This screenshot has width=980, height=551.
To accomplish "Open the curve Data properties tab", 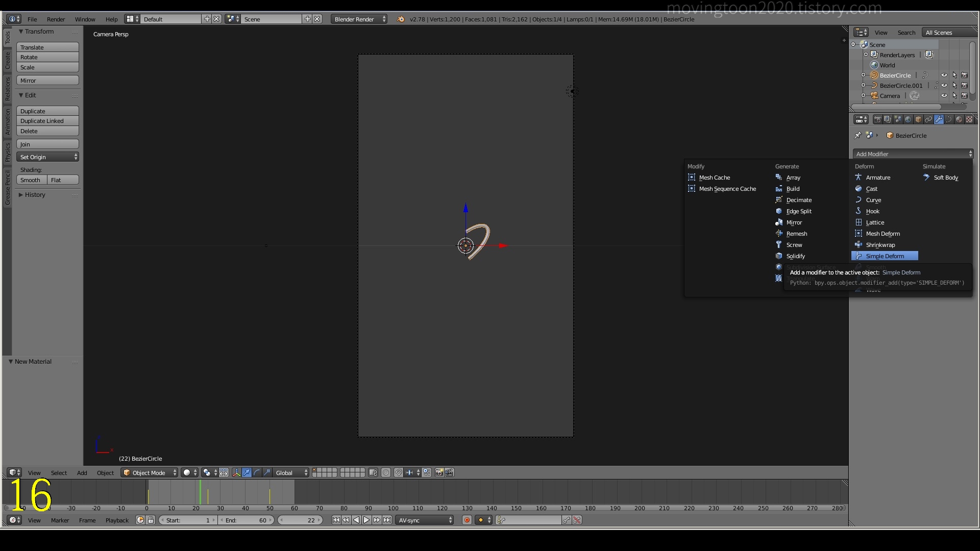I will pos(949,119).
